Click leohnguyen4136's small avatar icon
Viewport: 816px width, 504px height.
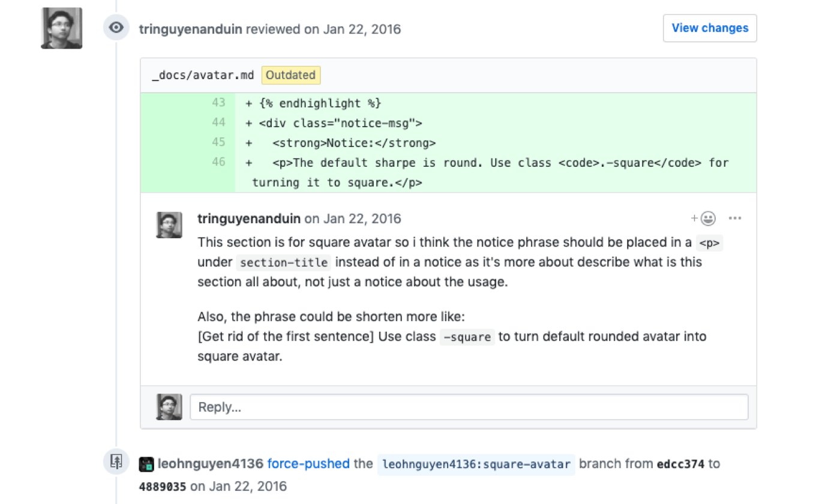(x=146, y=464)
